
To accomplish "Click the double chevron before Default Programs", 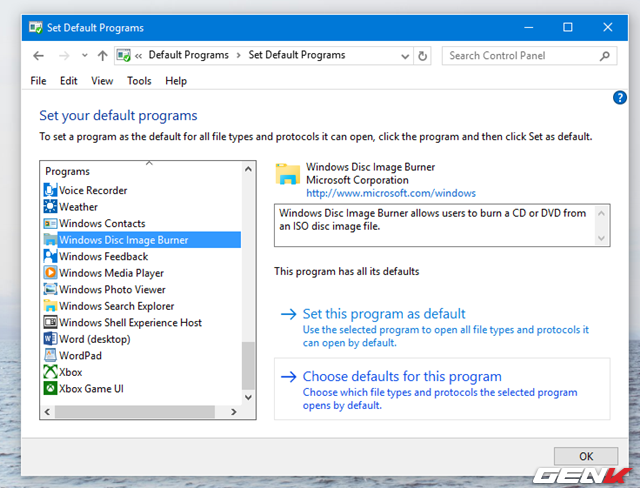I will coord(138,55).
